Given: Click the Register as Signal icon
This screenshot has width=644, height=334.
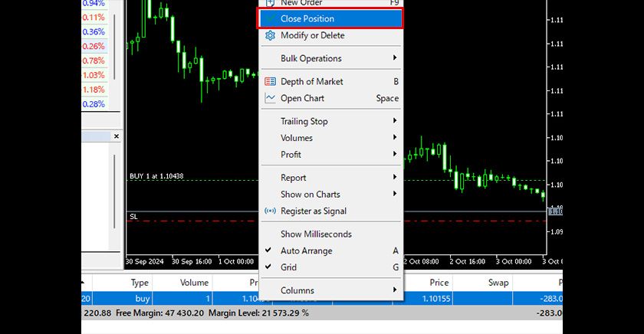Looking at the screenshot, I should [x=270, y=211].
